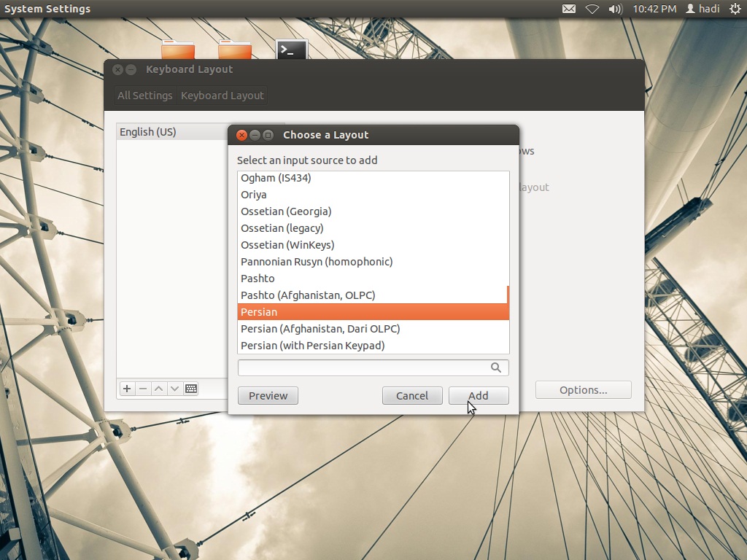This screenshot has width=747, height=560.
Task: Click the search magnifier icon
Action: pyautogui.click(x=496, y=367)
